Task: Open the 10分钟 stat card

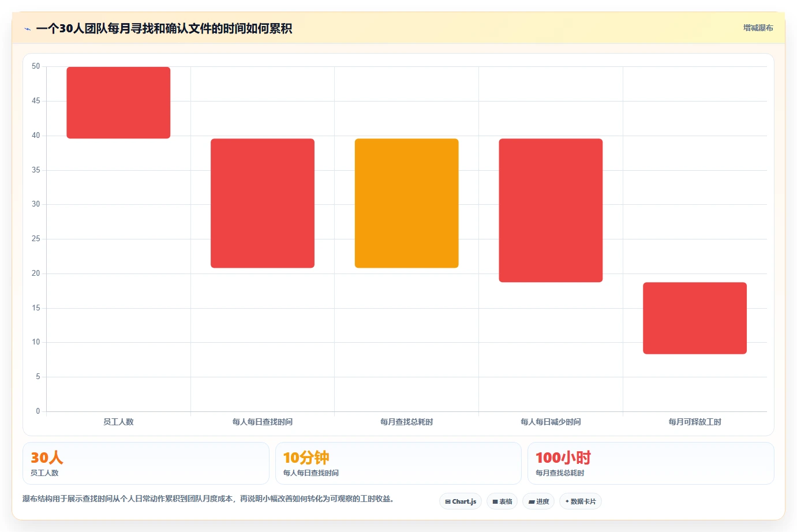Action: 398,463
